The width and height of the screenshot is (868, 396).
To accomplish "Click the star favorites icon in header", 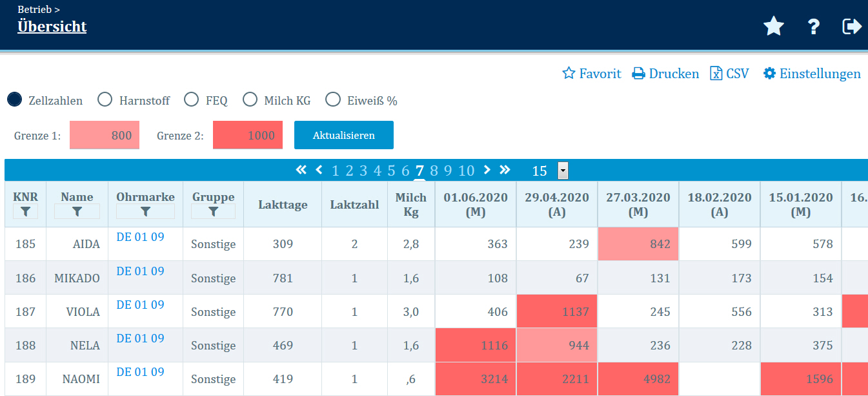I will (x=773, y=26).
